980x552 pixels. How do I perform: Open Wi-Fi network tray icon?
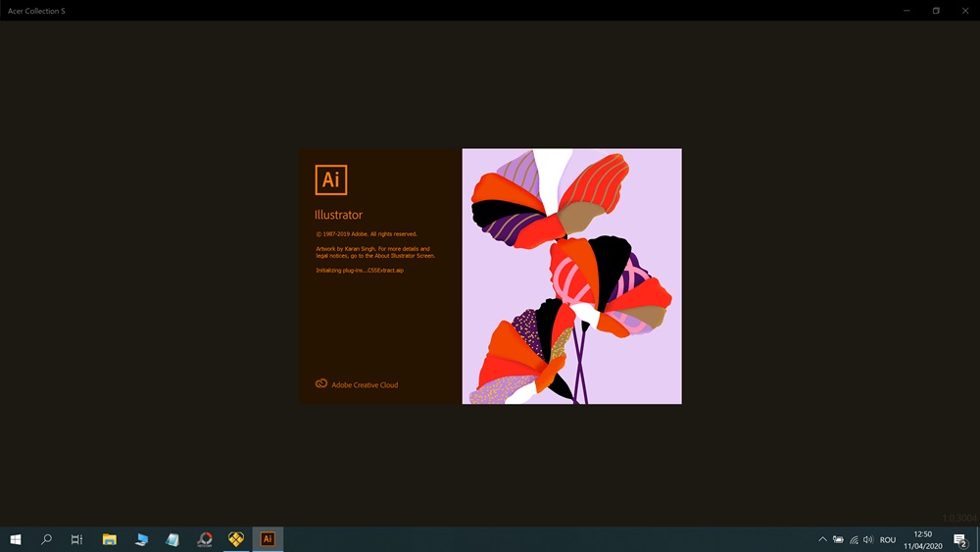coord(854,539)
